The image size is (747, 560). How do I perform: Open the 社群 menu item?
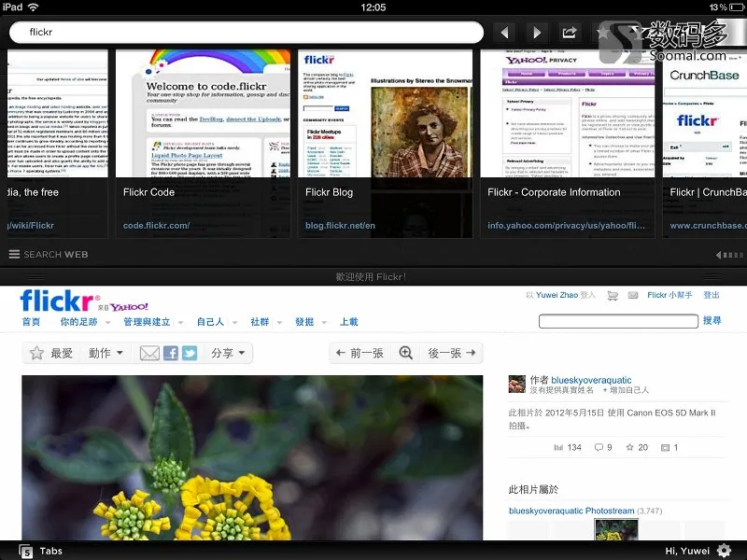click(260, 322)
